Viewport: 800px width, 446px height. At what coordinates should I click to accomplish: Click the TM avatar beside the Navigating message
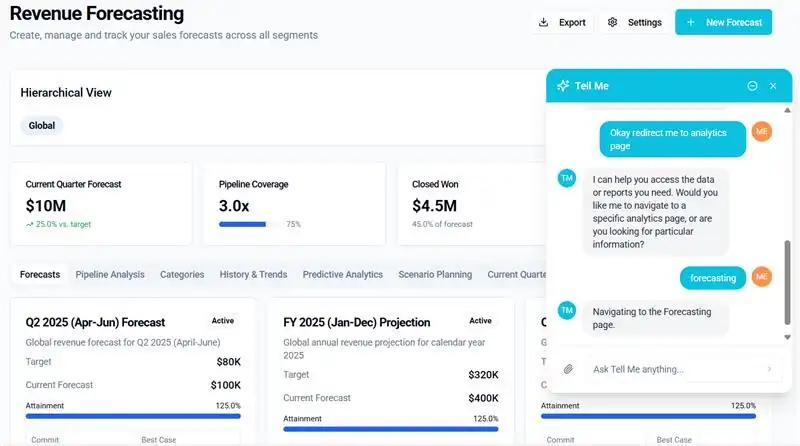[567, 311]
